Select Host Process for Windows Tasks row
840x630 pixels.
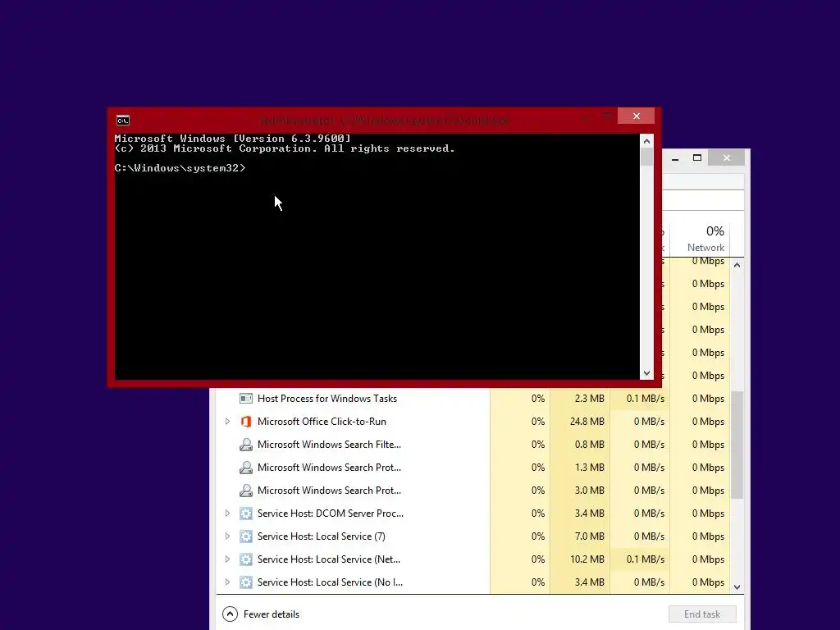click(473, 399)
